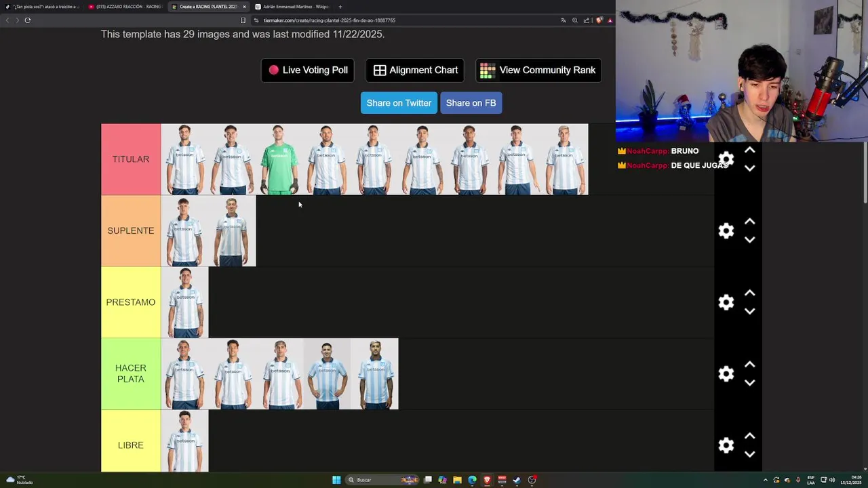868x488 pixels.
Task: Move the PRESTAMO row down with its arrow
Action: click(x=749, y=312)
